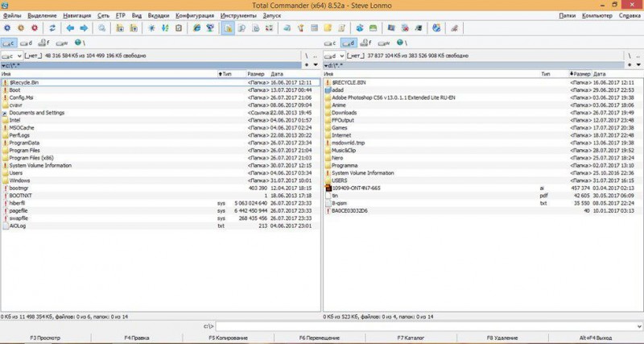The width and height of the screenshot is (644, 344).
Task: Toggle sort by Размер in right panel
Action: coord(580,74)
